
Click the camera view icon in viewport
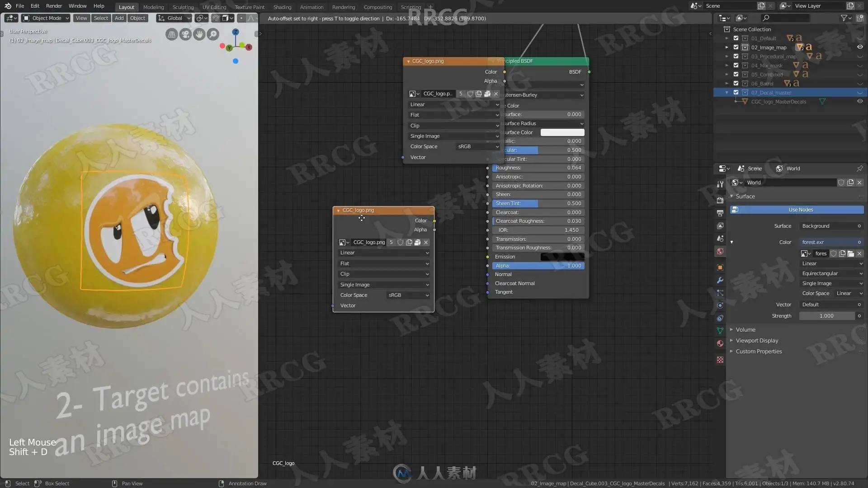[x=185, y=34]
